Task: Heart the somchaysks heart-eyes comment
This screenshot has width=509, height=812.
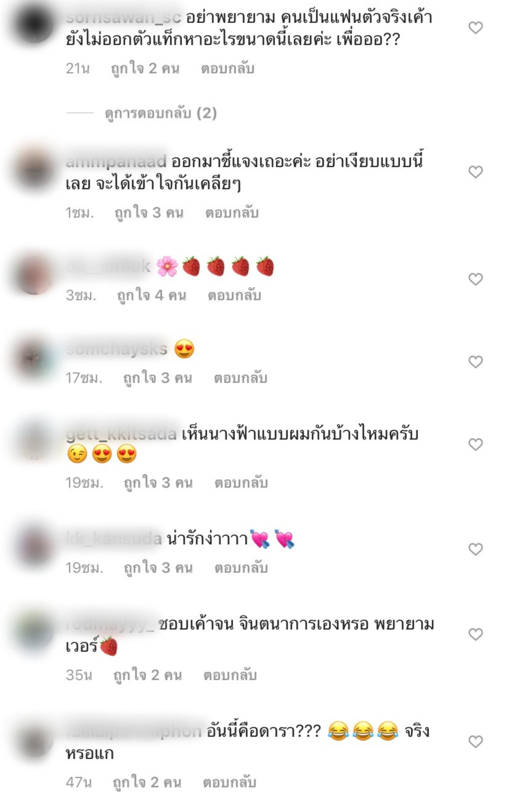Action: [476, 362]
